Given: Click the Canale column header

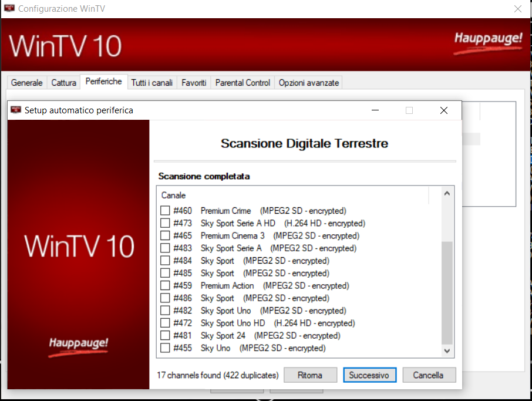Looking at the screenshot, I should coord(294,196).
